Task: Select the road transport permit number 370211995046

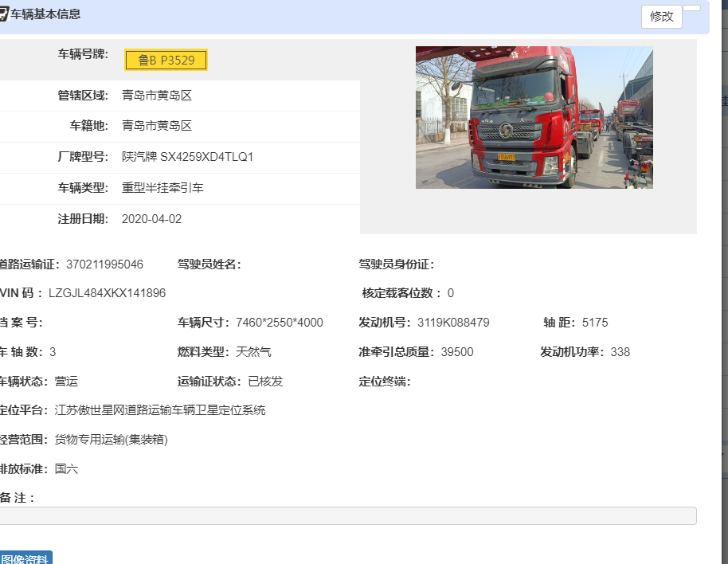Action: [x=104, y=264]
